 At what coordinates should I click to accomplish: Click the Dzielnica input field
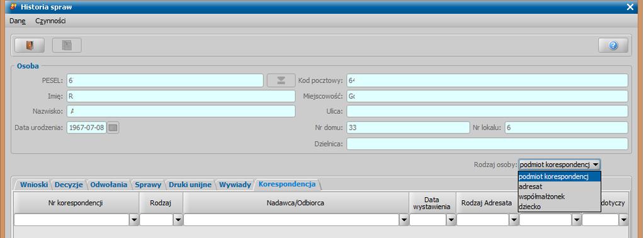[487, 144]
